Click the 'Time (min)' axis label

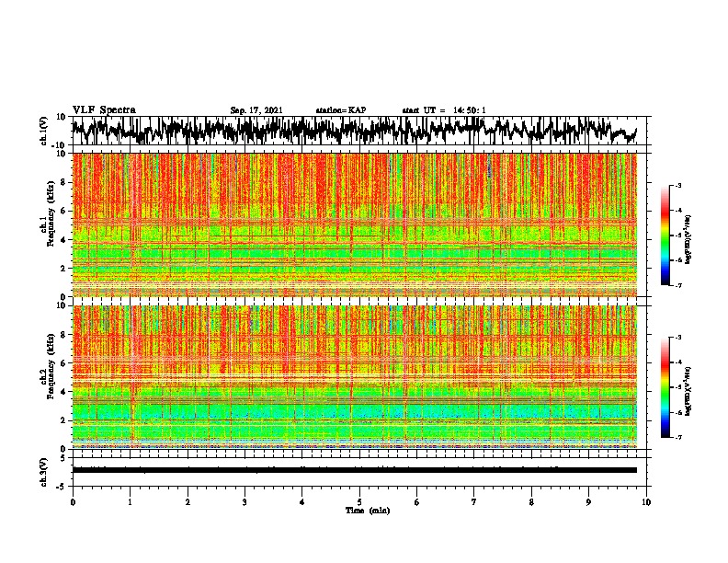pos(368,511)
